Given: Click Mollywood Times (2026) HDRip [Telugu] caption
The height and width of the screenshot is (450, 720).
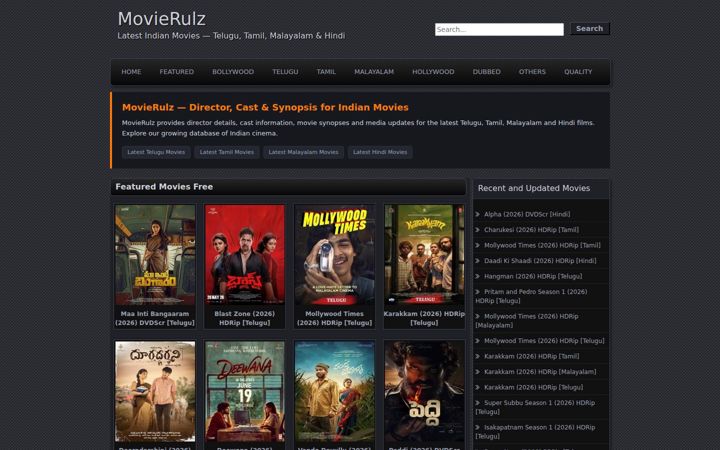Looking at the screenshot, I should (x=334, y=318).
